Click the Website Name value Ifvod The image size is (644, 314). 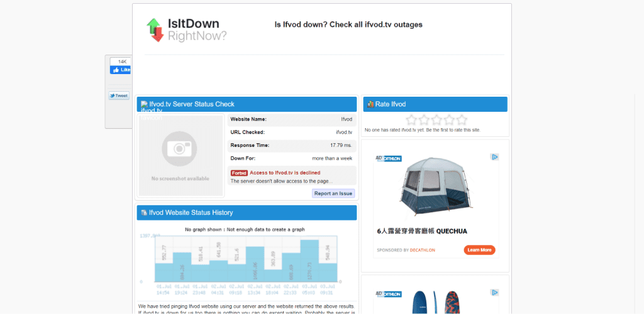coord(347,119)
